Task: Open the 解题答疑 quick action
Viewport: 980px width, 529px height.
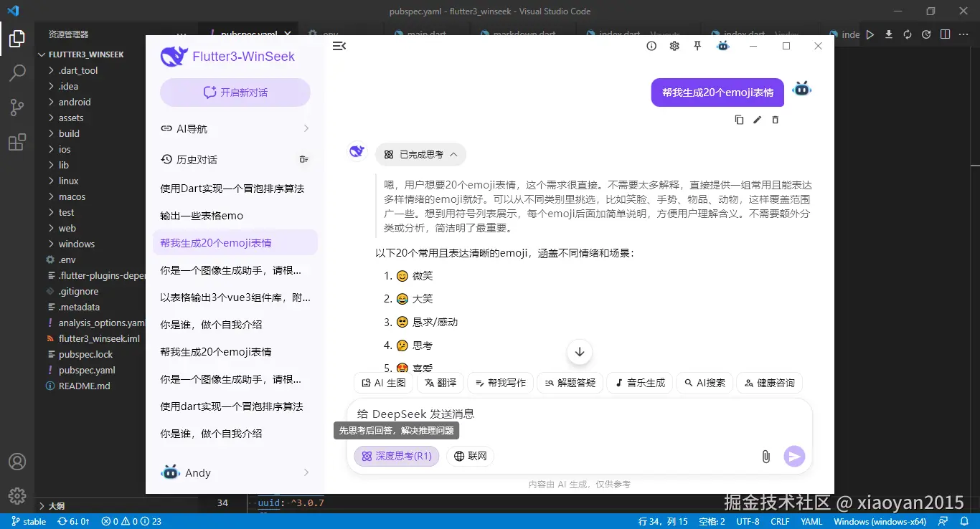Action: tap(570, 383)
